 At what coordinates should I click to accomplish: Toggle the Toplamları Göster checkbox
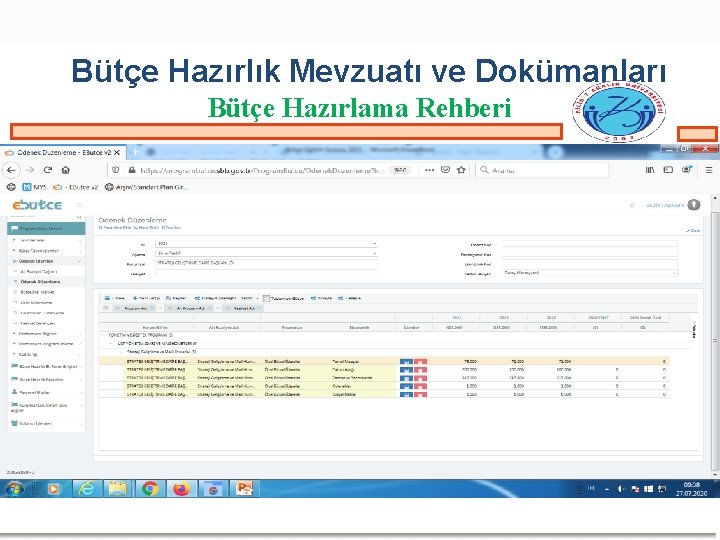click(x=266, y=298)
